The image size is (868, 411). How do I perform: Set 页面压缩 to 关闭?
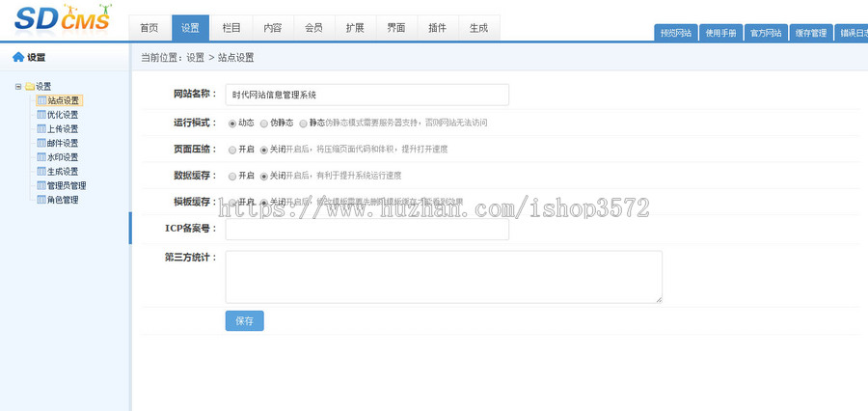tap(264, 150)
